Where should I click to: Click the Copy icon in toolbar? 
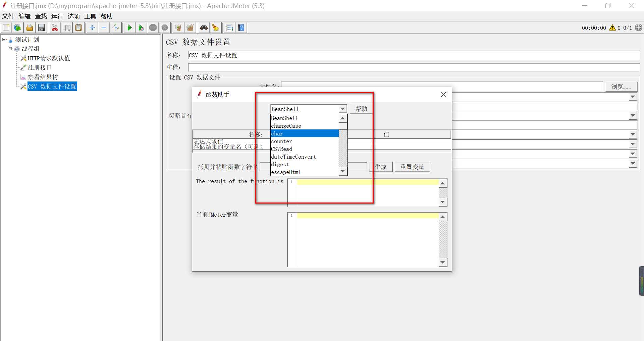[67, 27]
